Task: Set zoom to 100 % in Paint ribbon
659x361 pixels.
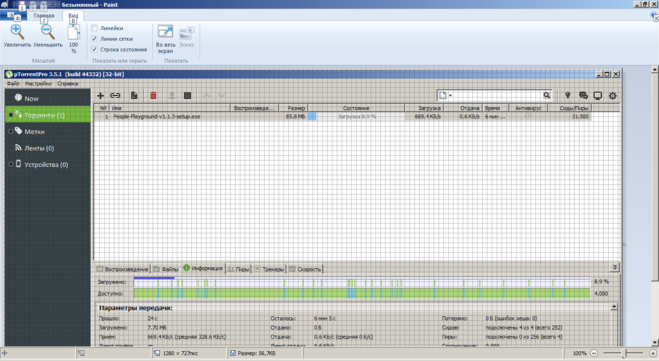Action: [x=74, y=39]
